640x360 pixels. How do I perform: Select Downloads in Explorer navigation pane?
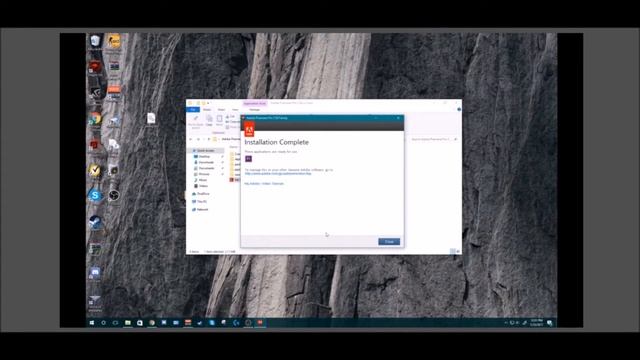pyautogui.click(x=206, y=162)
